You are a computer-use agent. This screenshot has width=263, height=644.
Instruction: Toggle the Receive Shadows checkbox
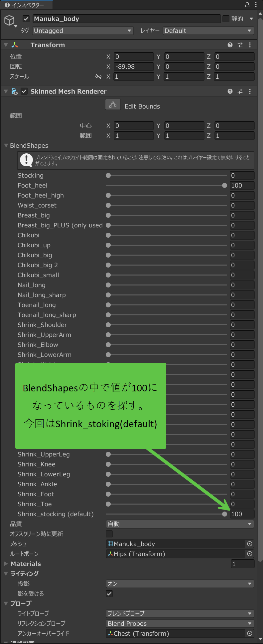(x=109, y=594)
